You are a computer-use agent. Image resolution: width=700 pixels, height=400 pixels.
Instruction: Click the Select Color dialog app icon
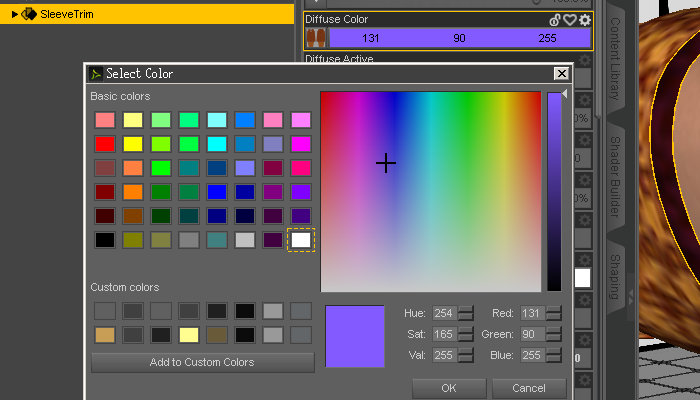96,74
